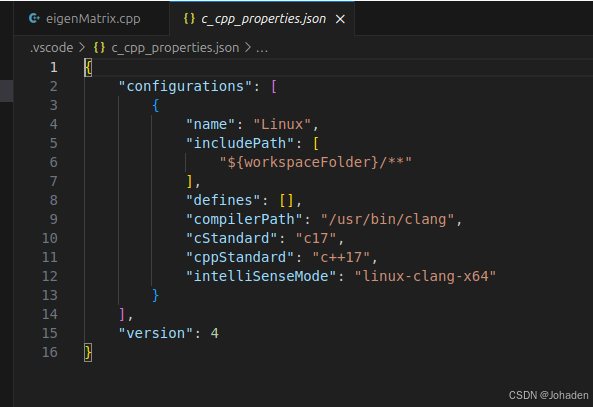Select the c_cpp_properties.json tab

[262, 19]
